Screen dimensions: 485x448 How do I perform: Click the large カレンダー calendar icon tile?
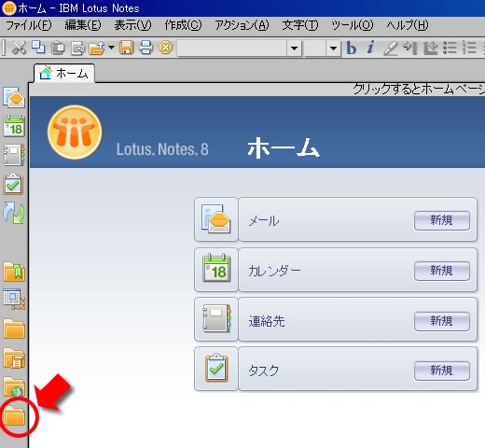pos(216,270)
